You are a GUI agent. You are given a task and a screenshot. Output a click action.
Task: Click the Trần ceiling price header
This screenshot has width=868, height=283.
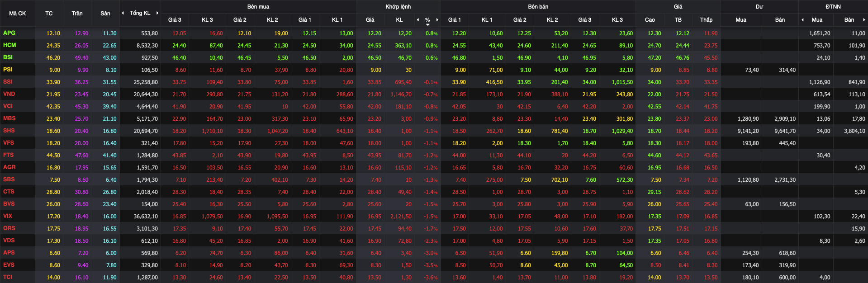point(77,14)
